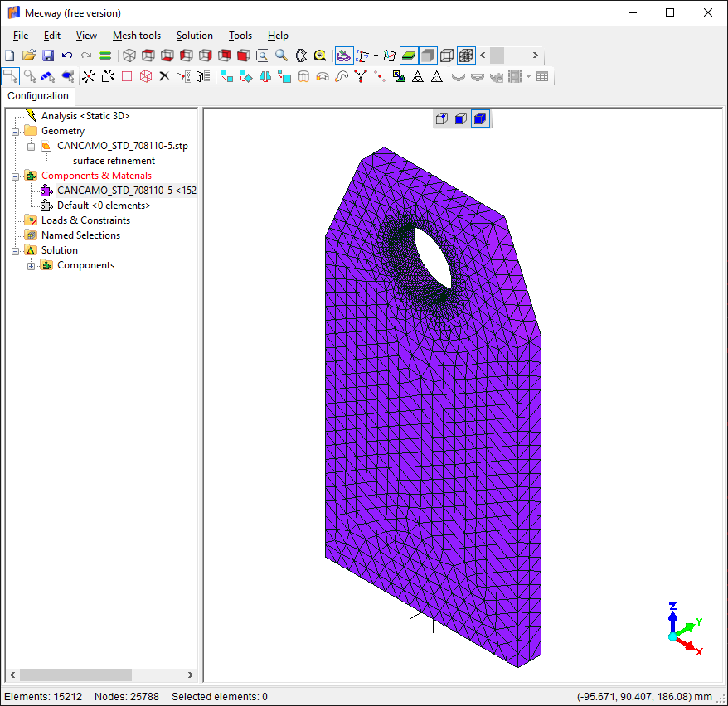
Task: Toggle the shaded gray cube display button
Action: point(428,56)
